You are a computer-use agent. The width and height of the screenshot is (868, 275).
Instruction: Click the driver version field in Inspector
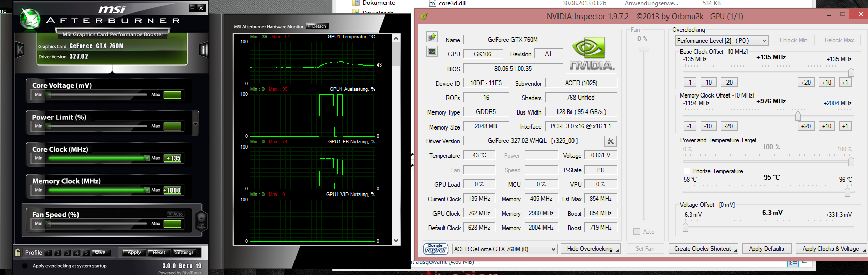[x=533, y=141]
